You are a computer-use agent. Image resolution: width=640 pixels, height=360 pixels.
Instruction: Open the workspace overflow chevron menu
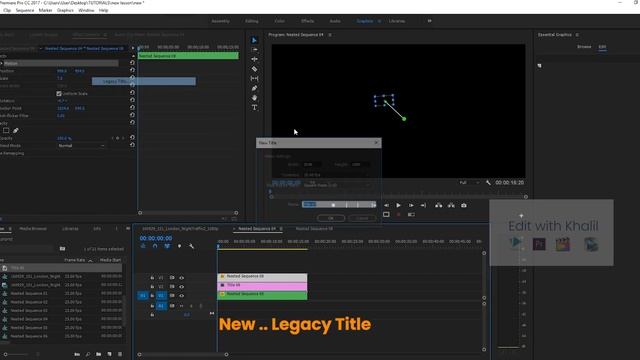point(429,21)
